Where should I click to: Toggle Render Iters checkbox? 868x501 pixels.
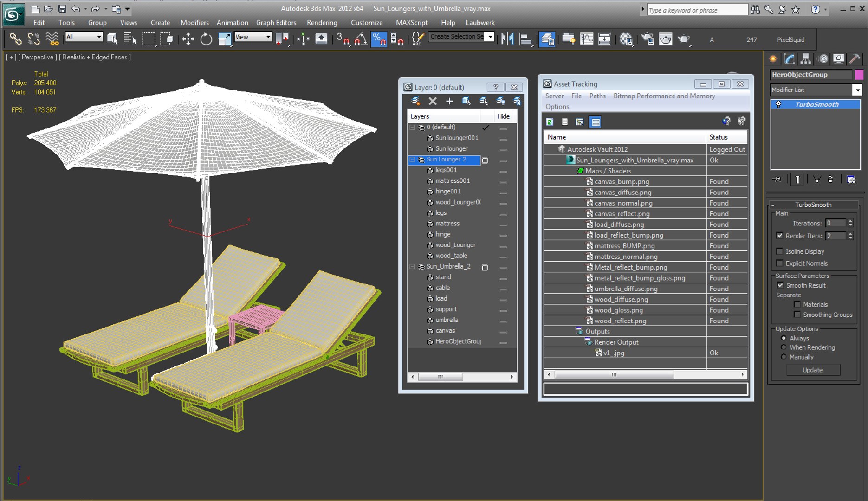(x=780, y=236)
